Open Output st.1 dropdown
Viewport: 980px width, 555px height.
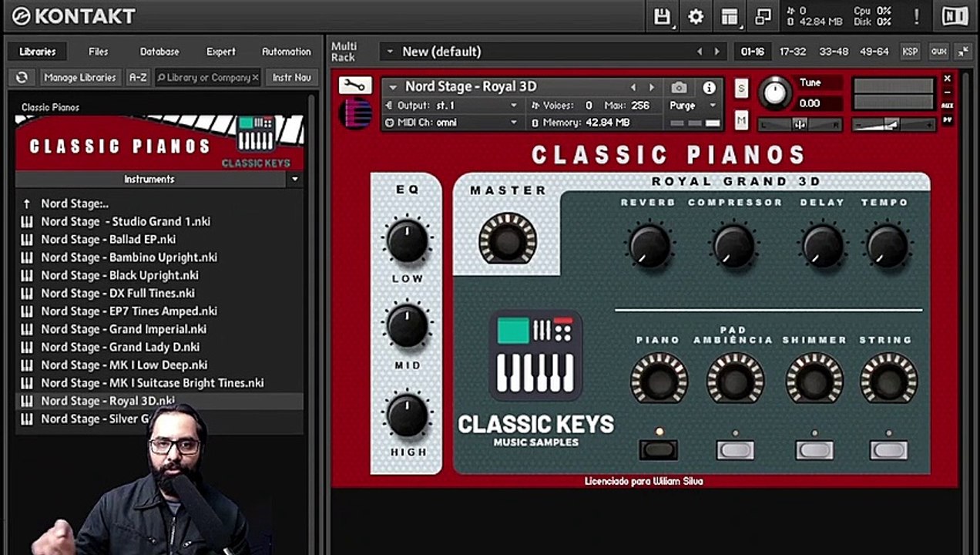(x=451, y=106)
